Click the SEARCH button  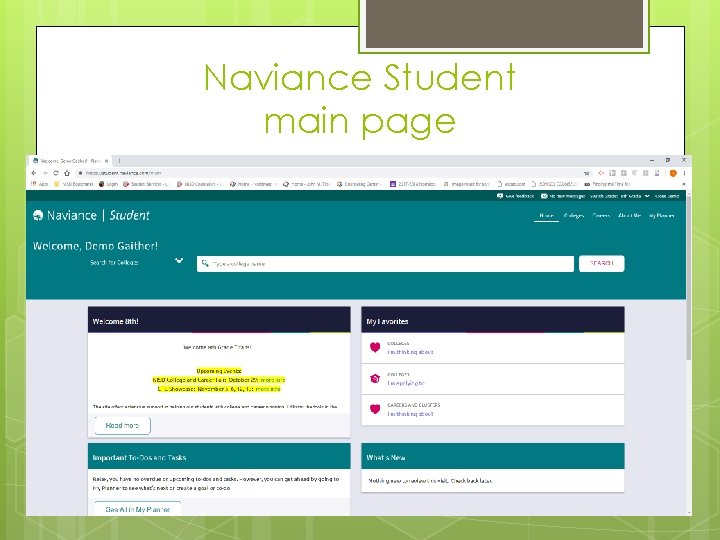tap(602, 264)
